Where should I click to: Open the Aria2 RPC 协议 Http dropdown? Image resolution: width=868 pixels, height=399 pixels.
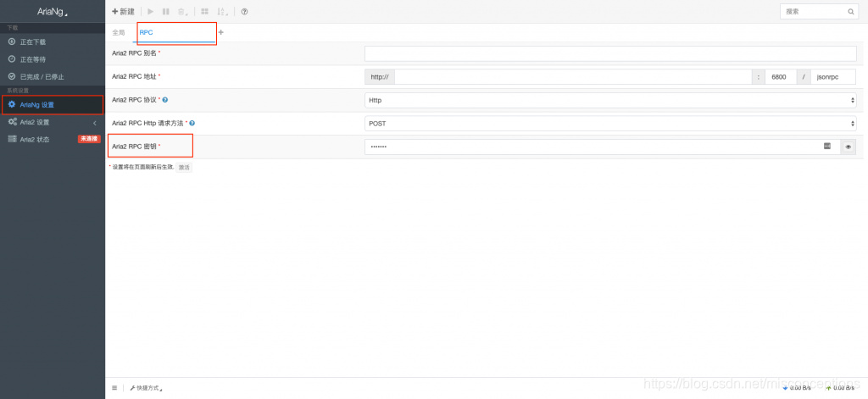tap(610, 100)
